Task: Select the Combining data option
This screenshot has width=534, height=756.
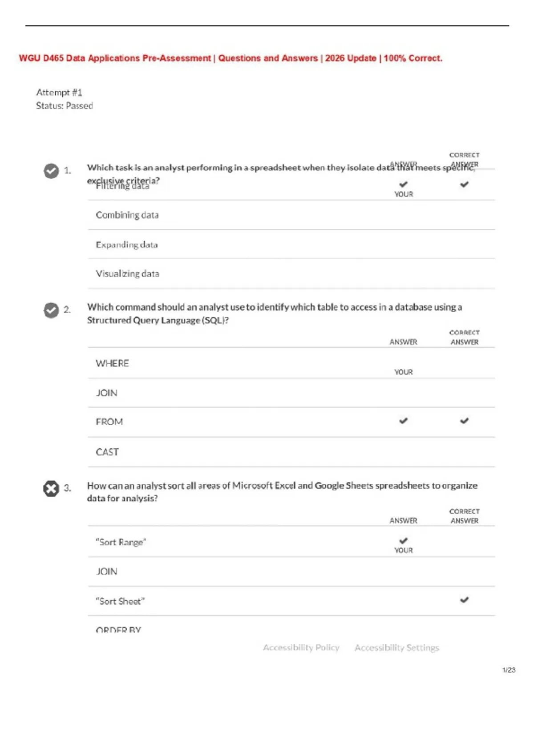Action: 127,215
